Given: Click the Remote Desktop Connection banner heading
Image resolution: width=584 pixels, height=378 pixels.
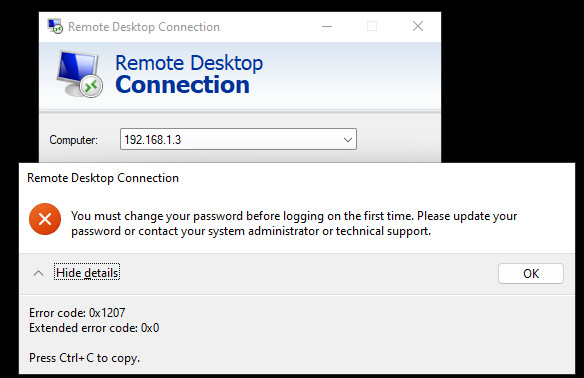Looking at the screenshot, I should coord(189,74).
